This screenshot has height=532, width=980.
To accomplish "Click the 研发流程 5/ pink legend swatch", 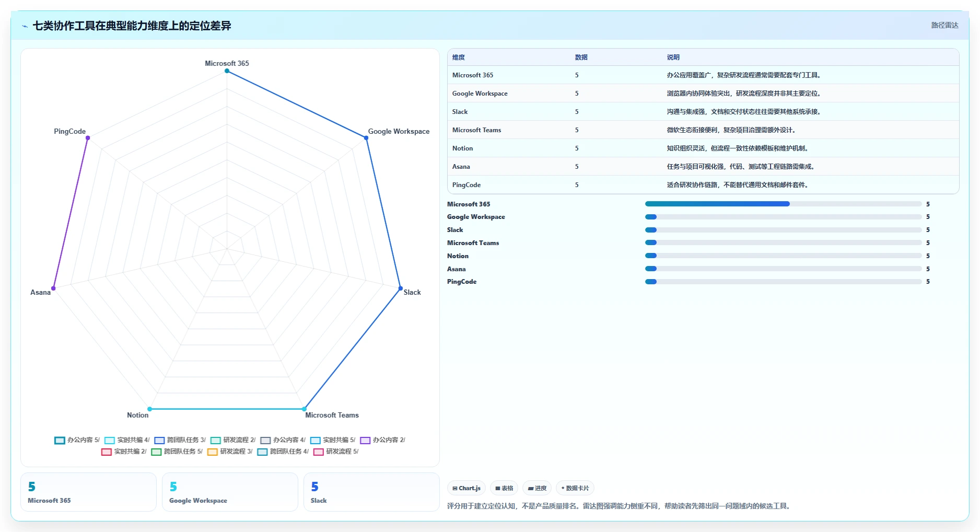I will [319, 452].
